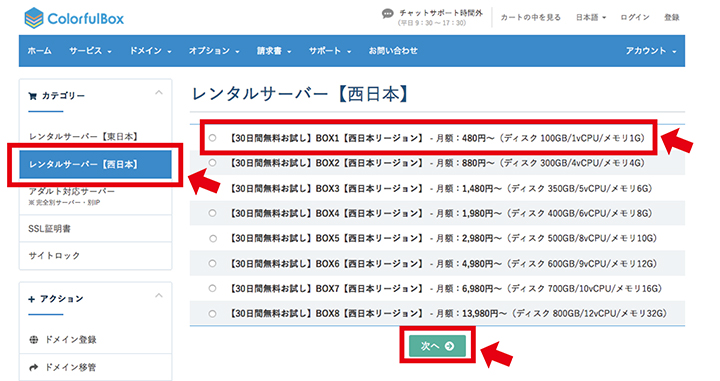Click the 登録 link

click(x=672, y=17)
